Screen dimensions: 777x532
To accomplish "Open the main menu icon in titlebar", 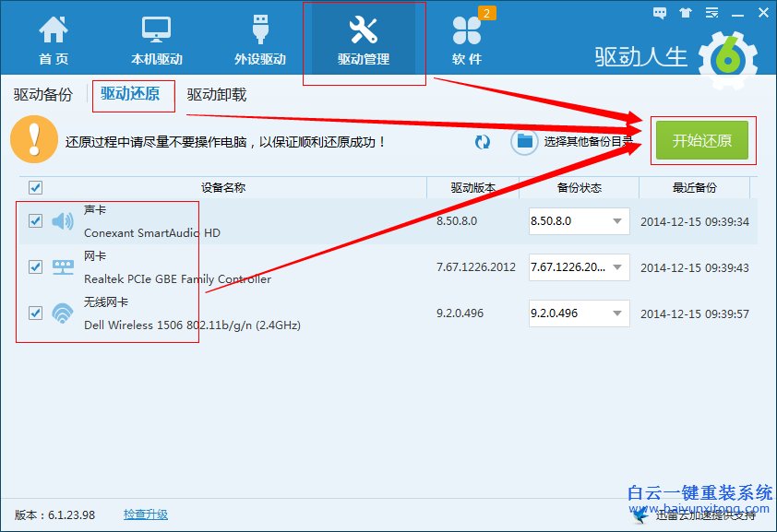I will 711,13.
